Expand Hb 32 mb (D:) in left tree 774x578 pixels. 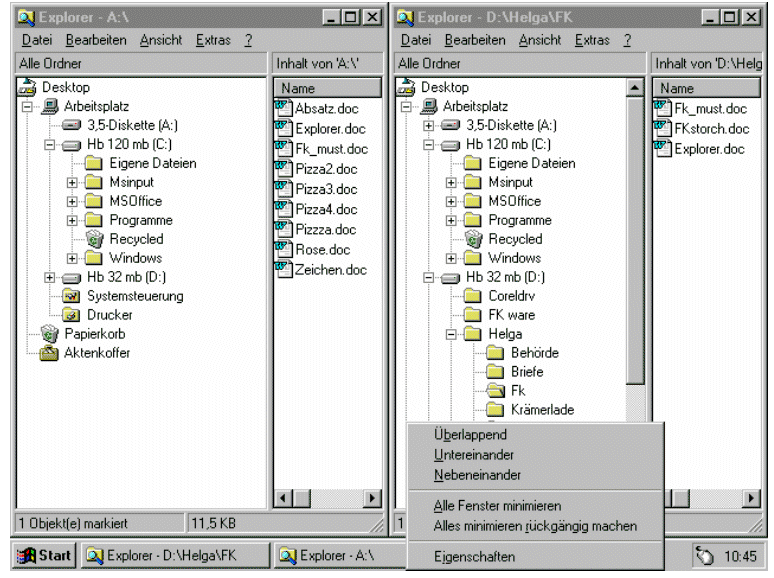pyautogui.click(x=49, y=277)
